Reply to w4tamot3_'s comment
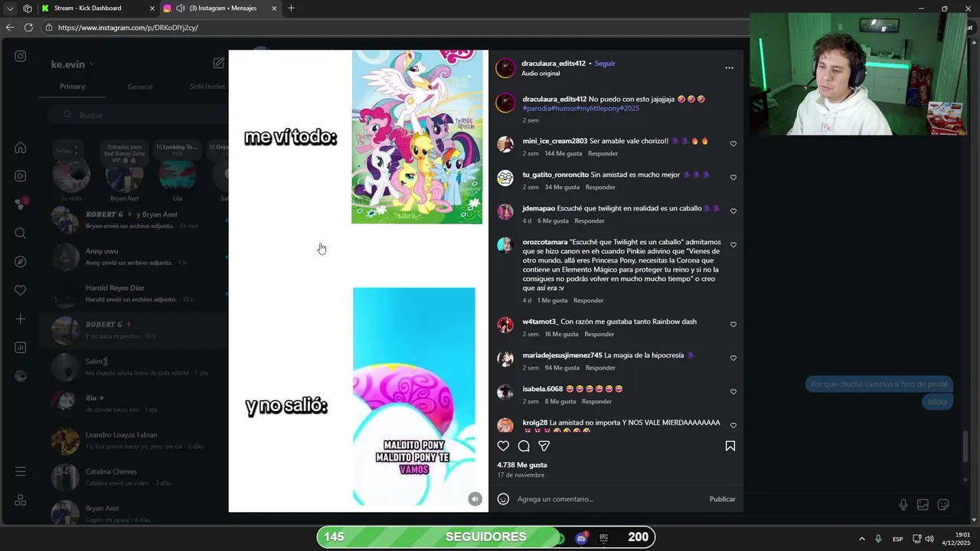This screenshot has width=980, height=551. click(x=599, y=334)
